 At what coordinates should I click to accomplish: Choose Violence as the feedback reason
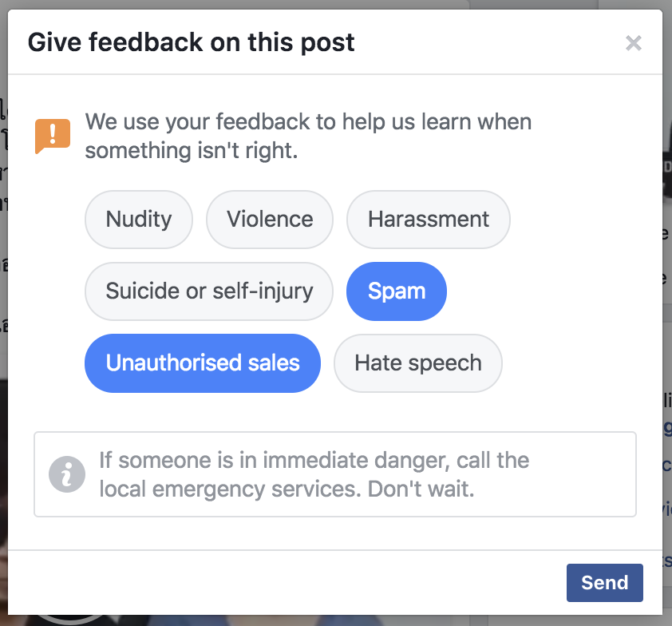coord(270,219)
